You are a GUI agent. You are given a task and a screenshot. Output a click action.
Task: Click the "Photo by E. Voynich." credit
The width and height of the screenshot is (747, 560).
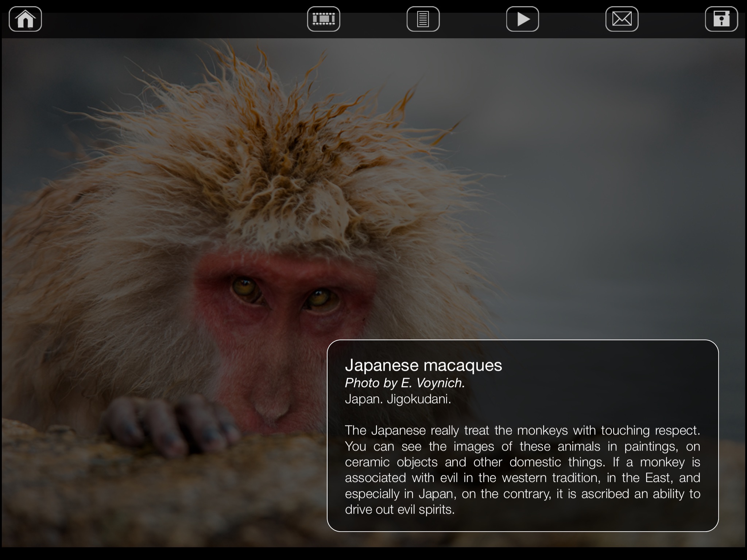click(405, 383)
